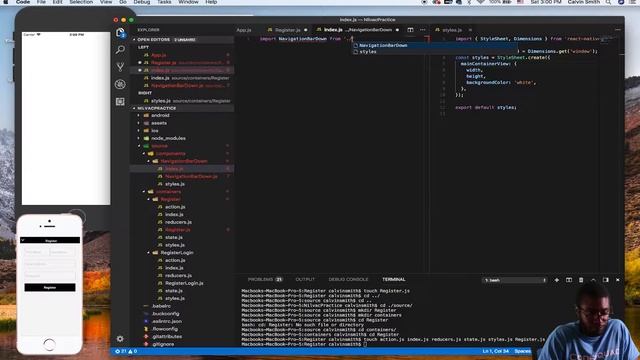Open the .gitattributes file

[x=167, y=336]
